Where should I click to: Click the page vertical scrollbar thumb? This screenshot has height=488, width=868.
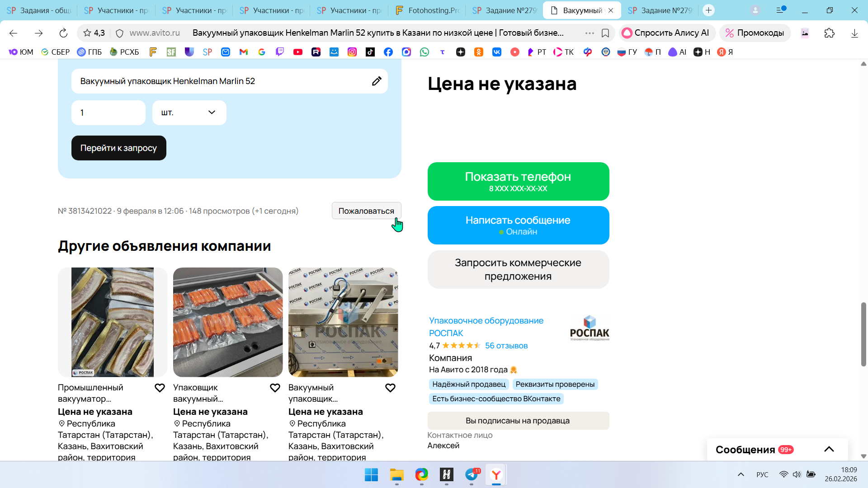tap(863, 334)
